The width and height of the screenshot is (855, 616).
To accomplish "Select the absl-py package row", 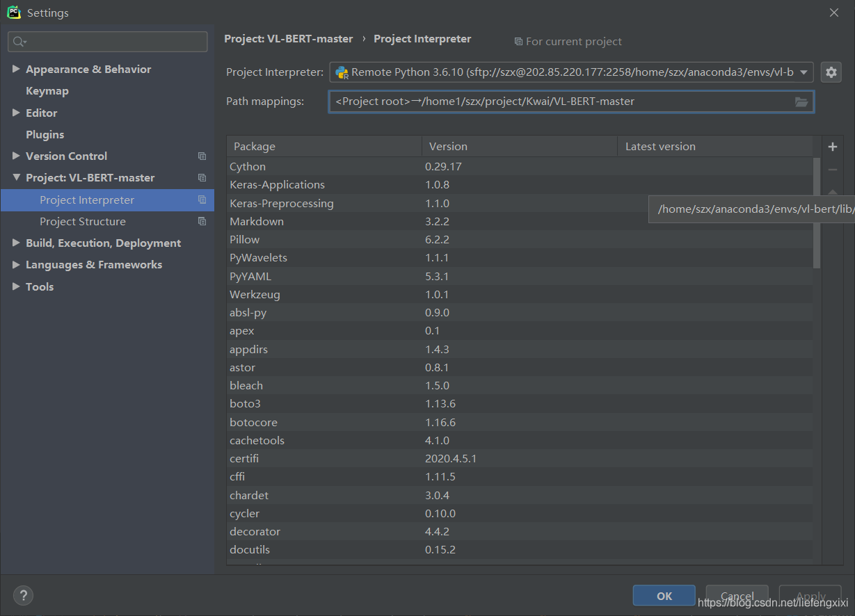I will 520,313.
